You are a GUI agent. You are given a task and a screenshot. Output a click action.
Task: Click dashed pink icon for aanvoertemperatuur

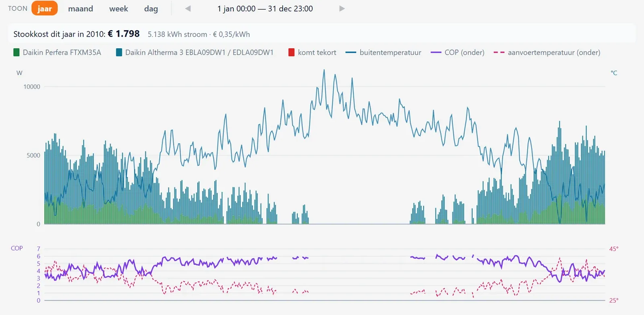(499, 52)
